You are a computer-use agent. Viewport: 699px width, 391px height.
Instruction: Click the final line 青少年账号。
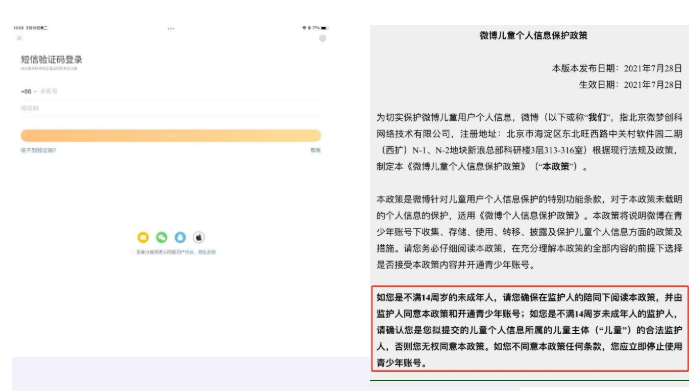401,363
